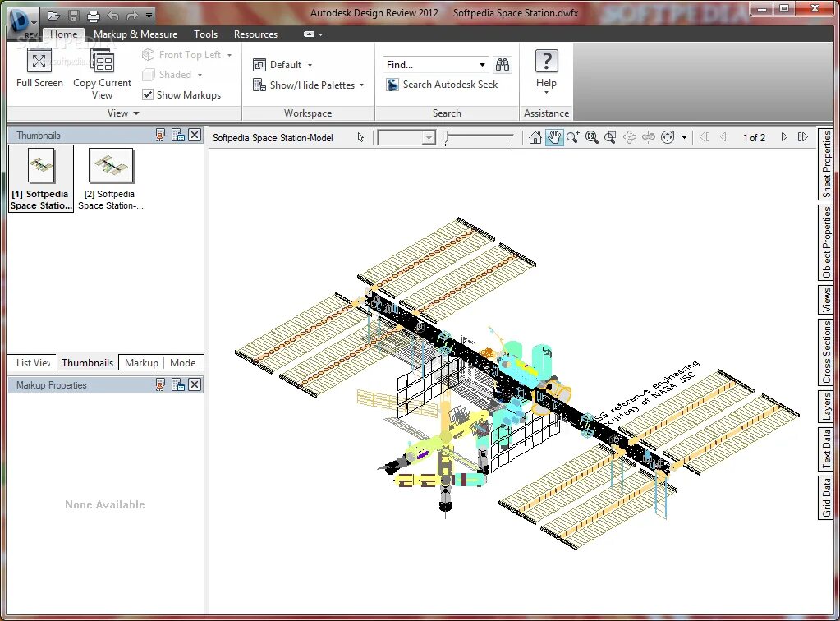Click the Home view icon

tap(535, 138)
